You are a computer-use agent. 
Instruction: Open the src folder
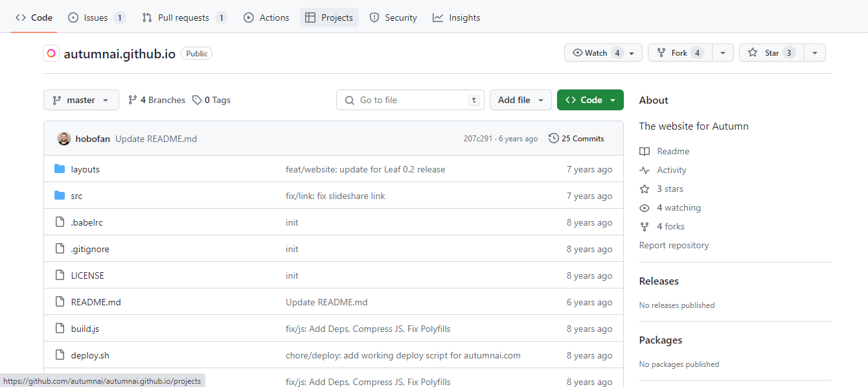76,196
